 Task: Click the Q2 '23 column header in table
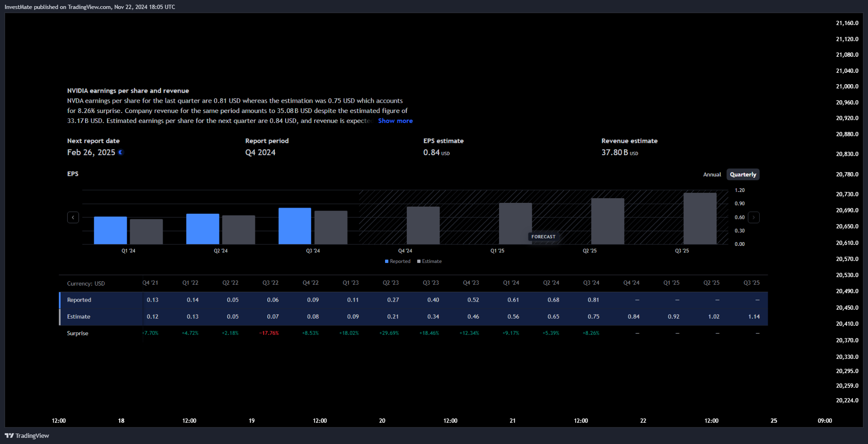pyautogui.click(x=391, y=283)
